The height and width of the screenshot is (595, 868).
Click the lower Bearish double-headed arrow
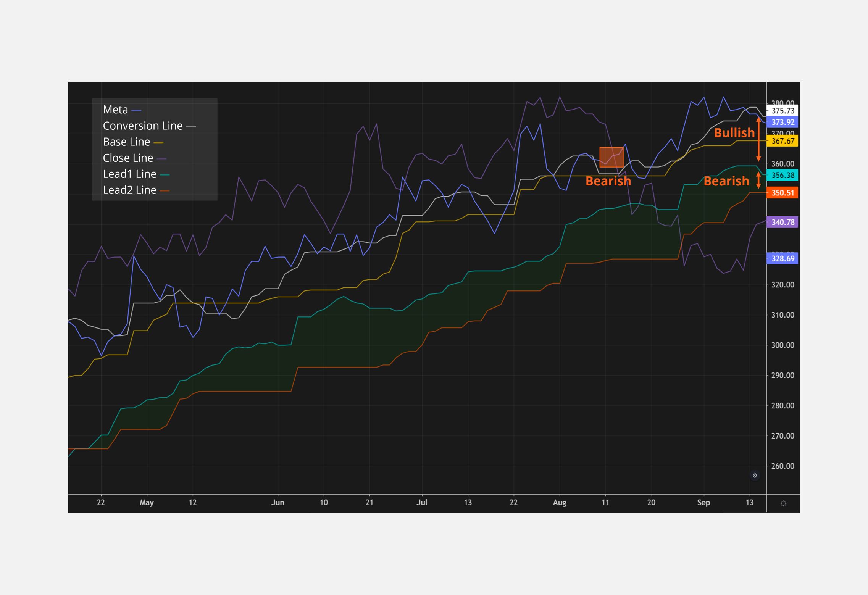pos(758,180)
